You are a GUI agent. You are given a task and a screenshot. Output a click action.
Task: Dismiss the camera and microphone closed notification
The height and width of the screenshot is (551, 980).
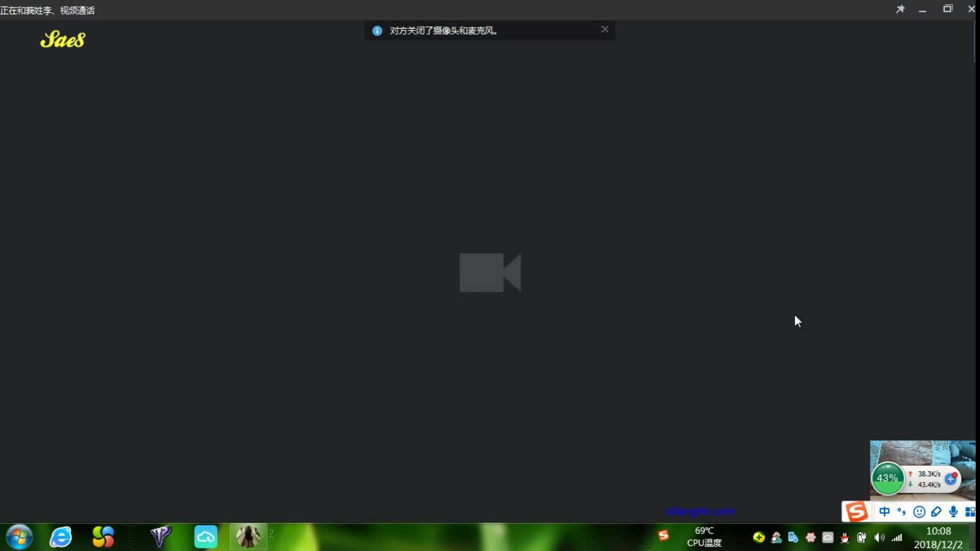coord(604,30)
